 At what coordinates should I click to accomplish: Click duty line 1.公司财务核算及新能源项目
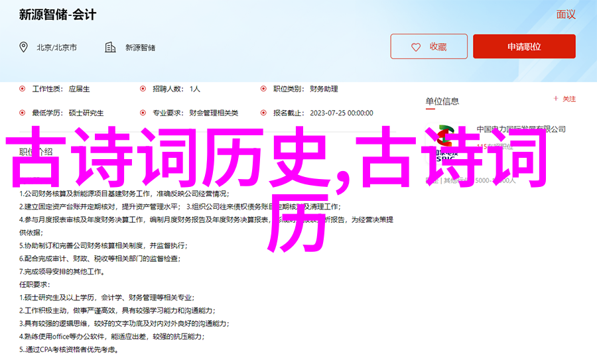pos(125,194)
